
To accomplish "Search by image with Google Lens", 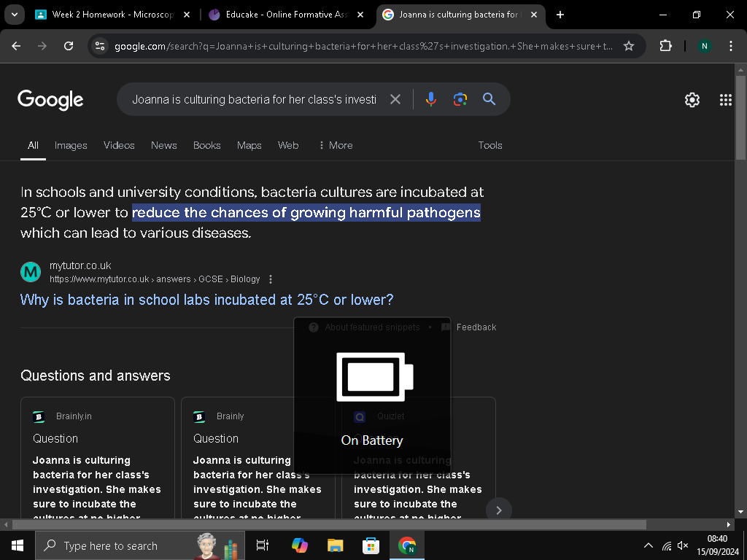I will click(x=460, y=99).
